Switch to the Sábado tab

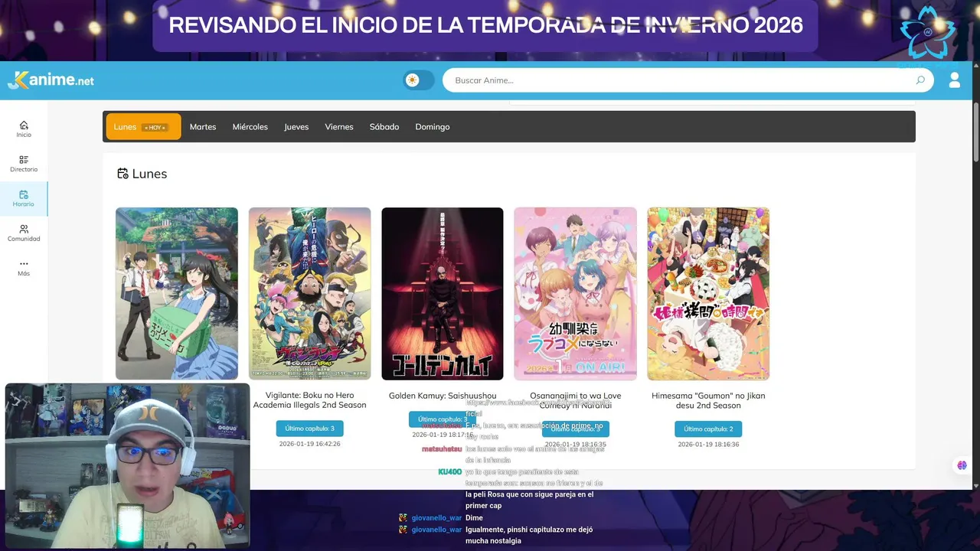tap(384, 127)
